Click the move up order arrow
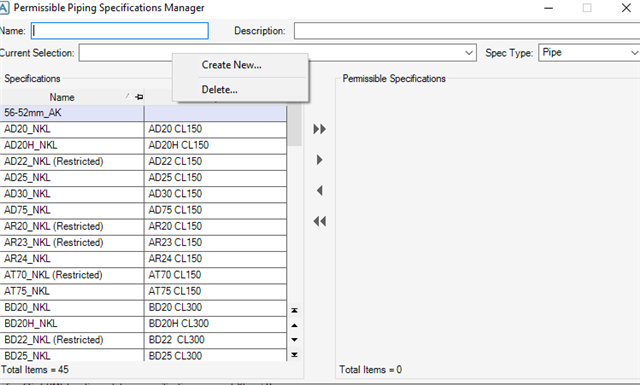Image resolution: width=640 pixels, height=385 pixels. [x=294, y=325]
